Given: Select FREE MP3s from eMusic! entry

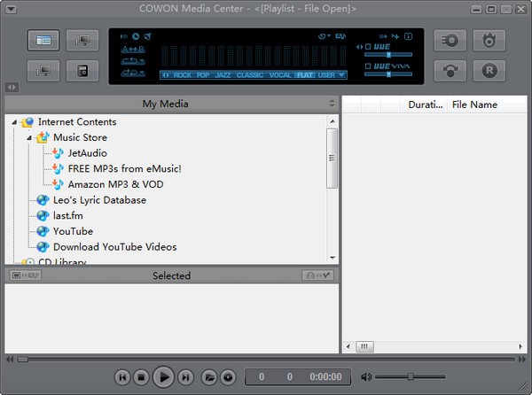Looking at the screenshot, I should (x=124, y=168).
